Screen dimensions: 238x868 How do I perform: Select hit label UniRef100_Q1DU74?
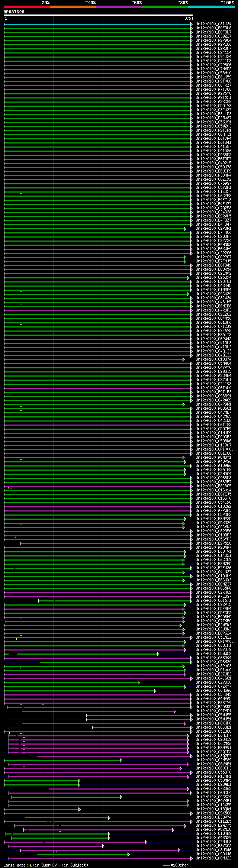tap(213, 359)
